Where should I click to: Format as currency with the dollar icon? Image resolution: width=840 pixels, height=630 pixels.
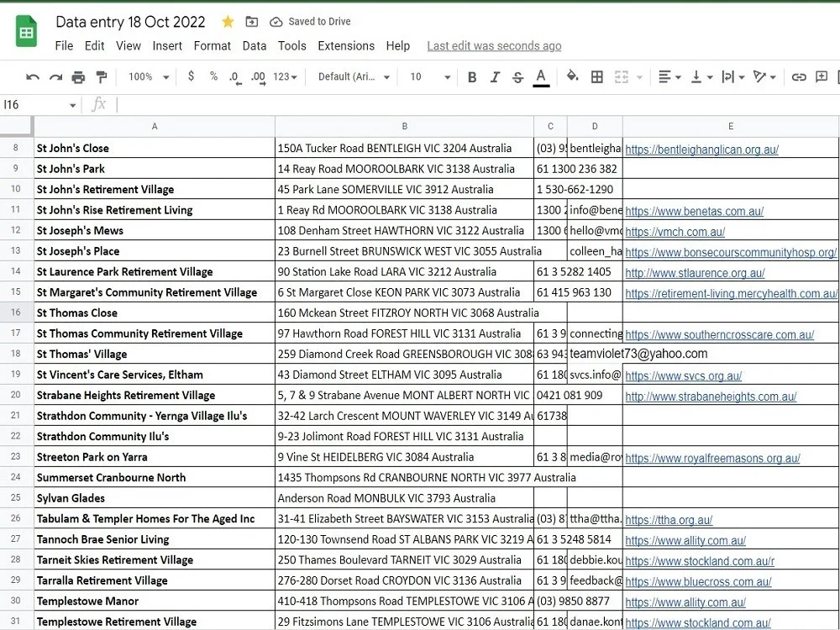192,76
